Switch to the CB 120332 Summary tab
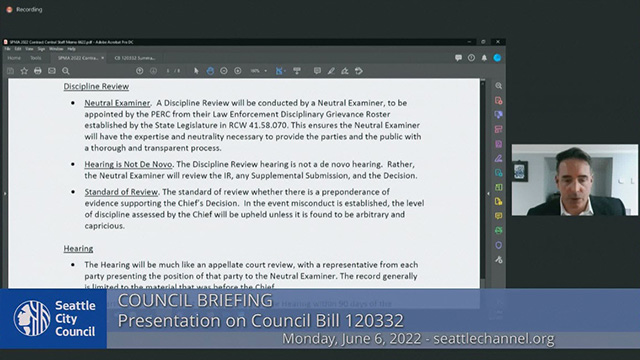Image resolution: width=640 pixels, height=360 pixels. point(135,58)
